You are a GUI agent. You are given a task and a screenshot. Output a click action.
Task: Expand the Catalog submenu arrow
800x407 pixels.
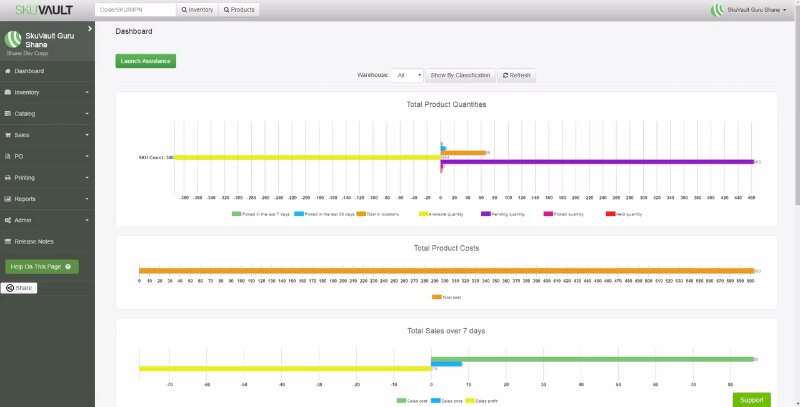[87, 114]
